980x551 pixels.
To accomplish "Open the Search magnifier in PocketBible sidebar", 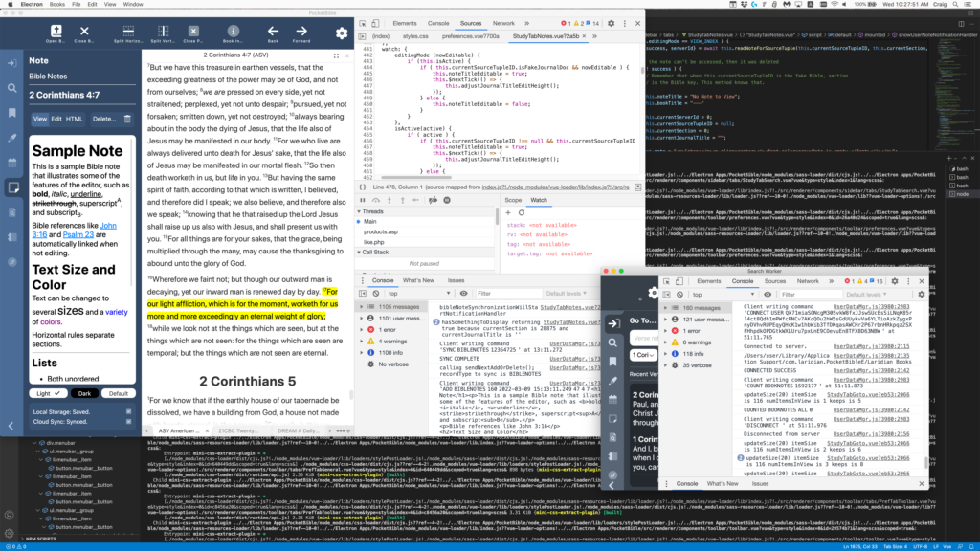I will (x=11, y=88).
